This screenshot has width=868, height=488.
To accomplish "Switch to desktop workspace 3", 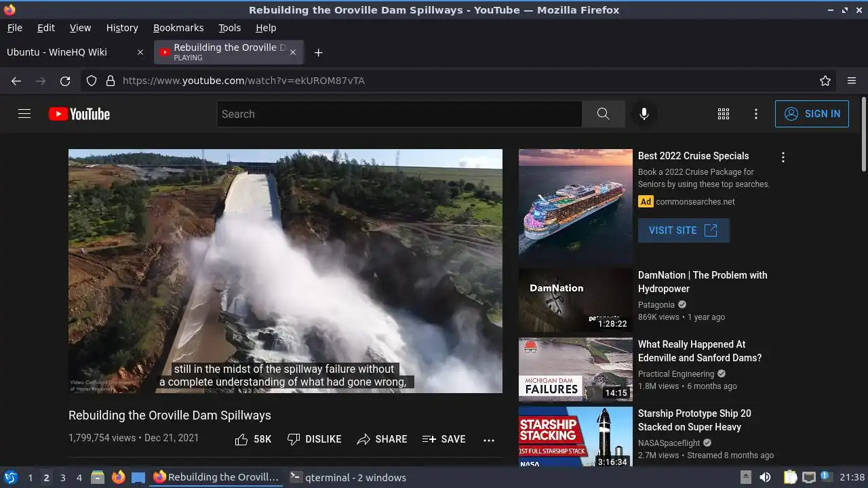I will coord(62,477).
